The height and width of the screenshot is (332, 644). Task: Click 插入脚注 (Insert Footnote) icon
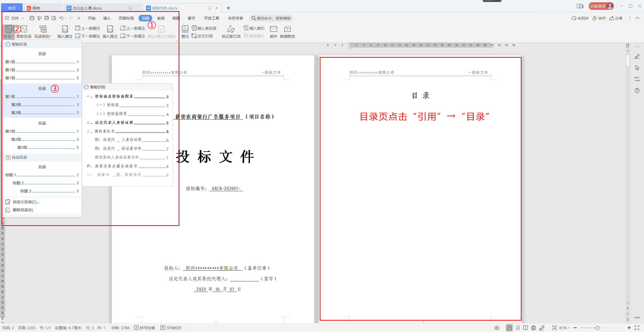point(65,32)
